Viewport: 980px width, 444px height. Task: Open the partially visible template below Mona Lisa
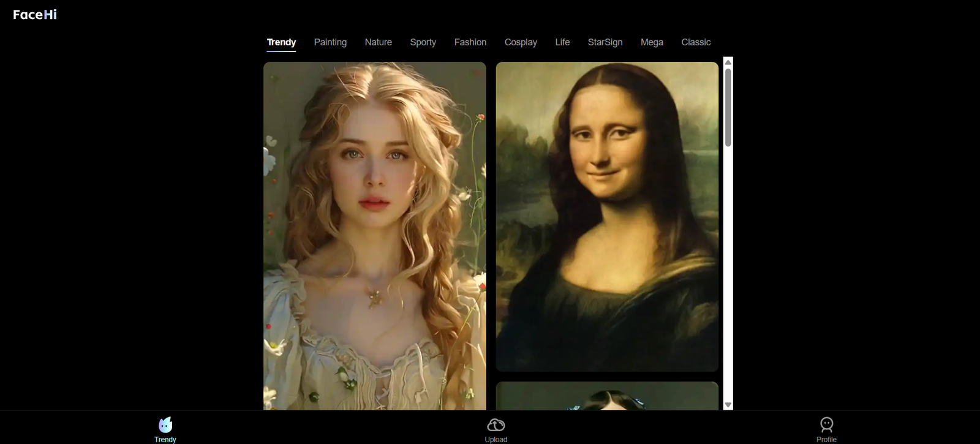click(606, 396)
